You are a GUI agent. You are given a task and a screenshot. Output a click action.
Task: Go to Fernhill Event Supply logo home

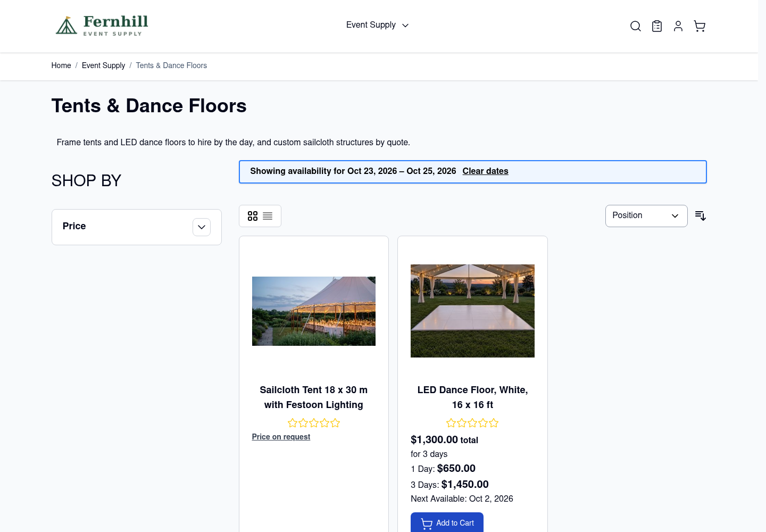point(102,26)
